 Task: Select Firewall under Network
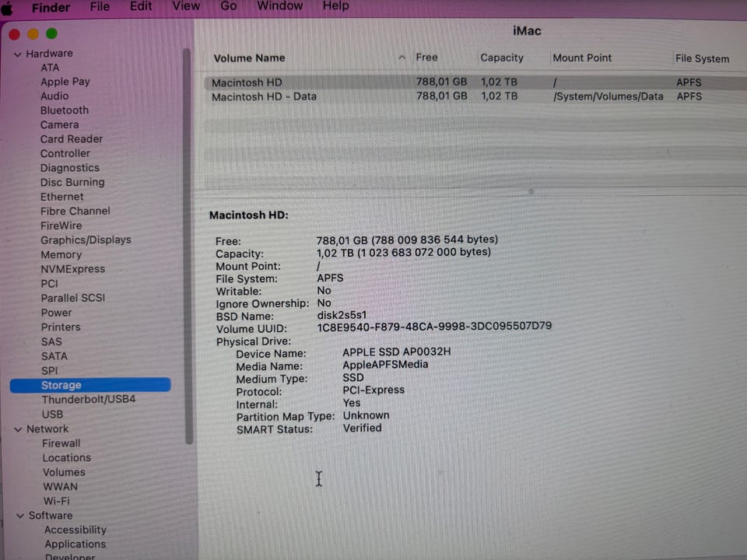(61, 443)
